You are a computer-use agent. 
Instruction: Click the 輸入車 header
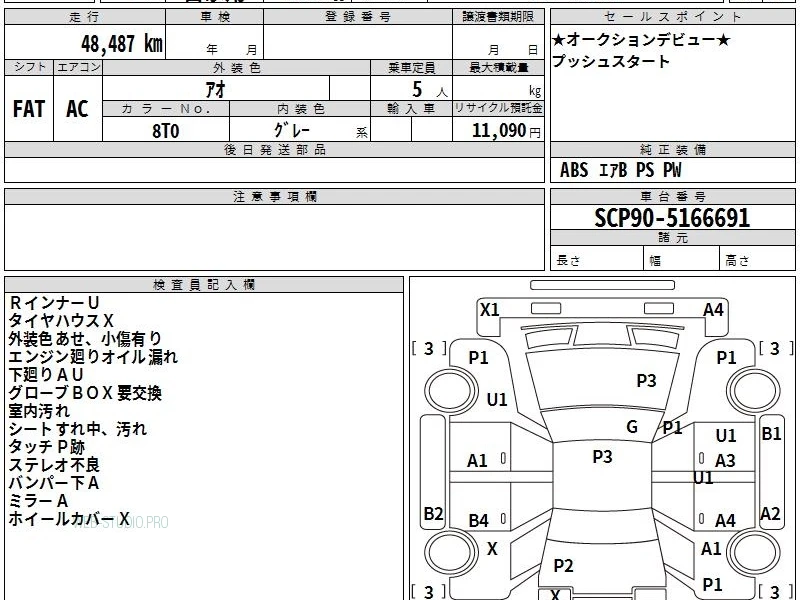(412, 109)
